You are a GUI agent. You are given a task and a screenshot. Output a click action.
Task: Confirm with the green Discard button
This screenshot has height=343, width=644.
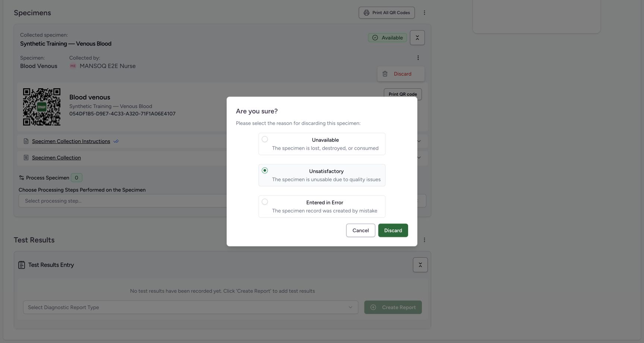click(393, 231)
